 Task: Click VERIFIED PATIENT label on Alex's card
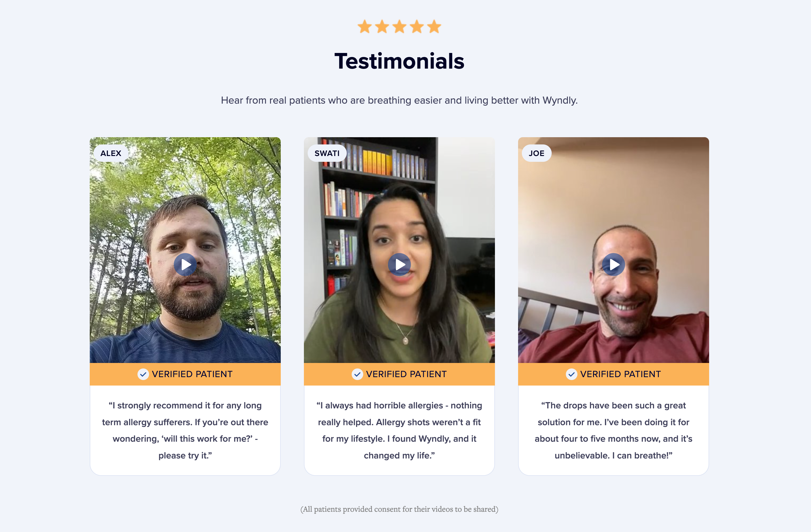tap(192, 374)
